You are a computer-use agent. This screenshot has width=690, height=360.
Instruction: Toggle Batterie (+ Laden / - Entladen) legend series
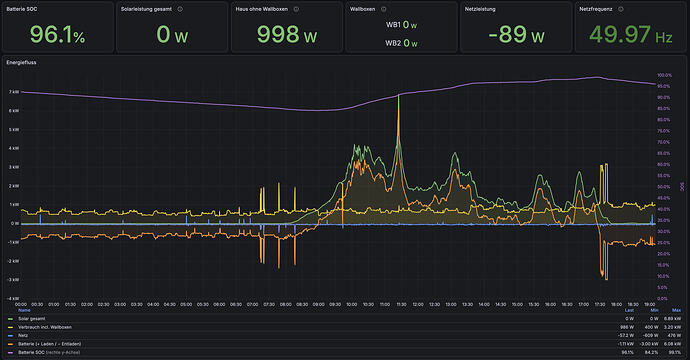(x=50, y=344)
